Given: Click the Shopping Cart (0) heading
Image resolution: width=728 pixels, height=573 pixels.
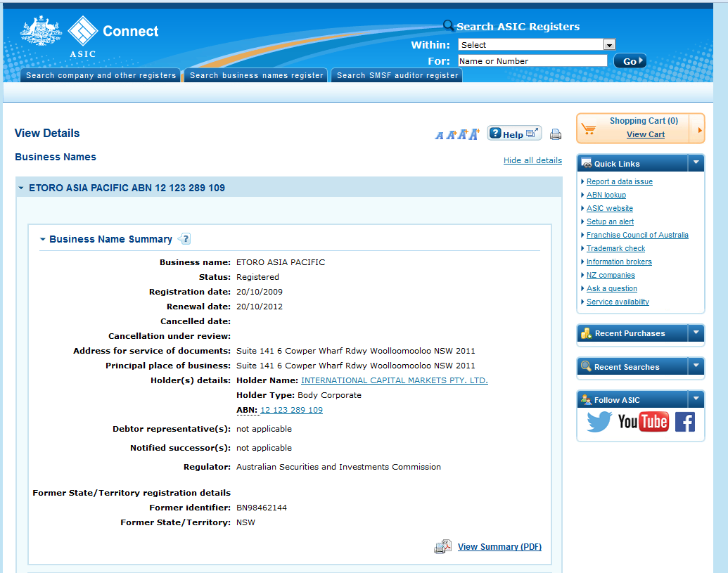Looking at the screenshot, I should click(644, 121).
